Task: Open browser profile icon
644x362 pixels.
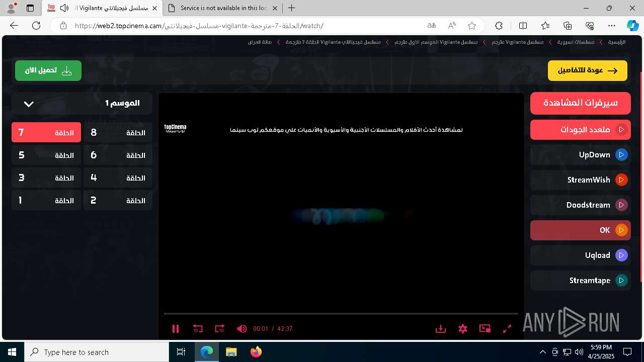Action: [11, 8]
